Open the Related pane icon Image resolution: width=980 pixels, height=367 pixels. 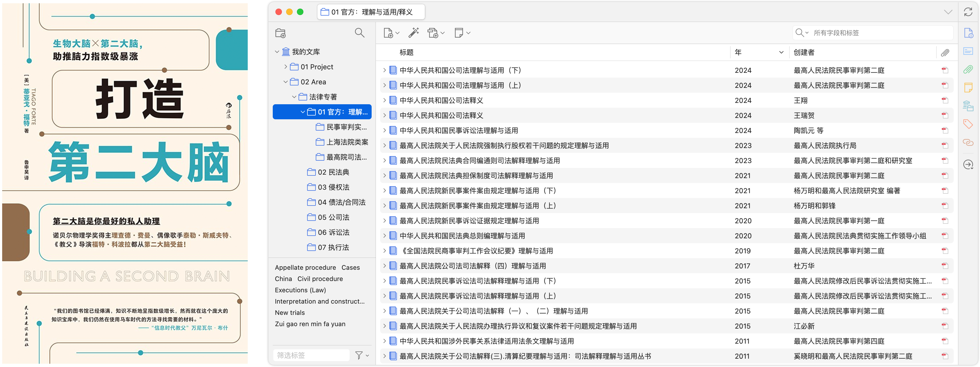(968, 143)
